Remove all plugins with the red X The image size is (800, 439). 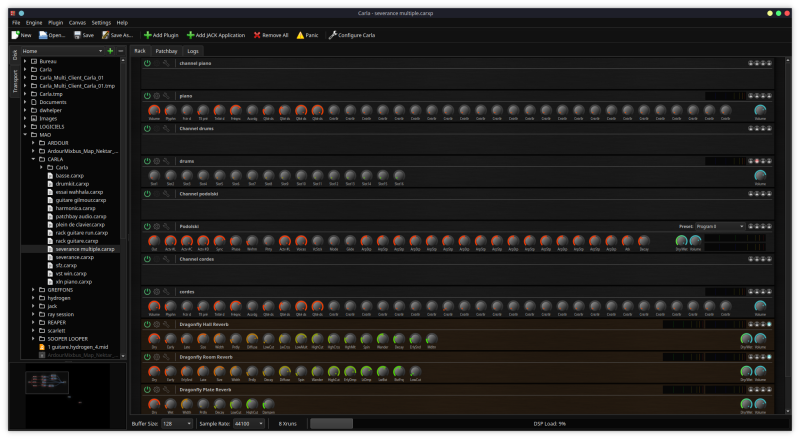click(x=257, y=35)
